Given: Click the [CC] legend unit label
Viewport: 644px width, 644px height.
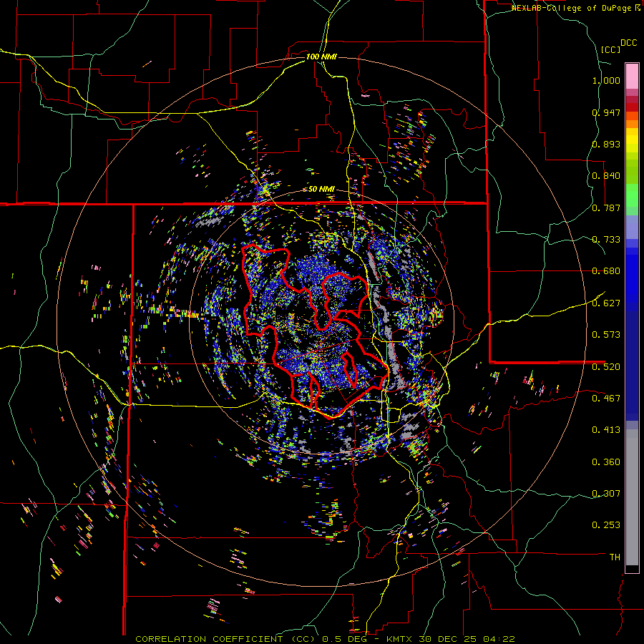Looking at the screenshot, I should point(610,50).
